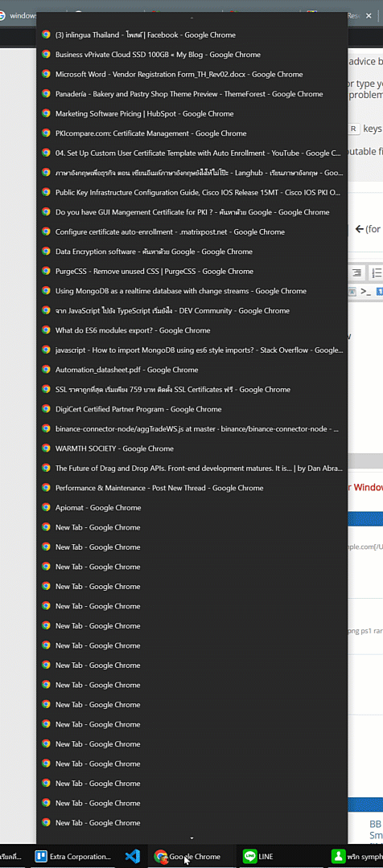Screen dimensions: 383x868
Task: Open the WARMTH SOCIETY window
Action: click(191, 448)
